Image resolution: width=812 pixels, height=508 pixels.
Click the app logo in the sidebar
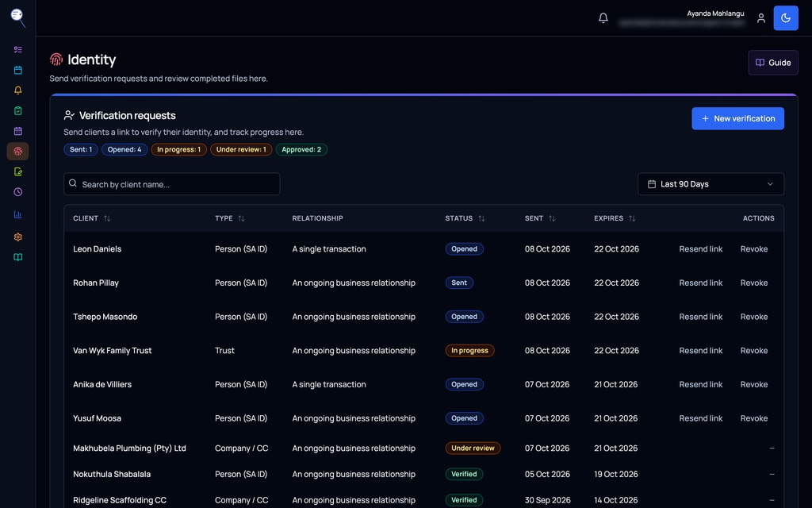point(18,17)
